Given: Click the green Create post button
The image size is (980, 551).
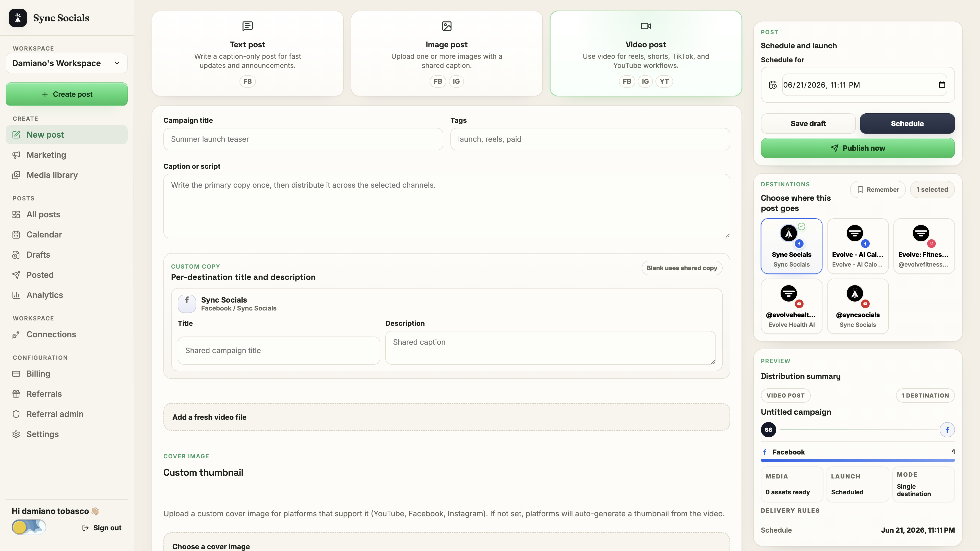Looking at the screenshot, I should pyautogui.click(x=67, y=94).
